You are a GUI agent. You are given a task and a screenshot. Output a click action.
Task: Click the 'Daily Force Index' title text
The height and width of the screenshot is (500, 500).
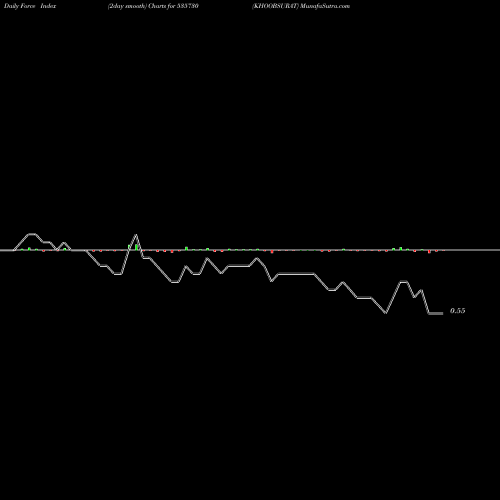[x=30, y=6]
